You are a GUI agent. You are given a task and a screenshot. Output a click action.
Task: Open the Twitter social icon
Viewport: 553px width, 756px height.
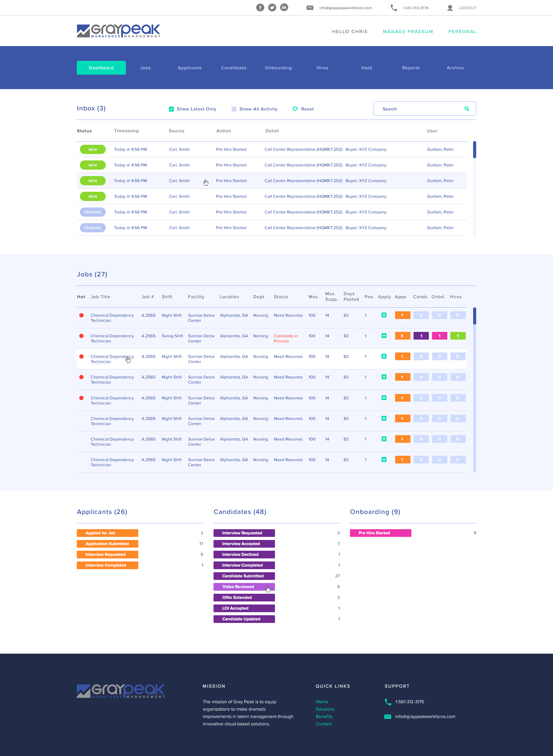point(272,7)
